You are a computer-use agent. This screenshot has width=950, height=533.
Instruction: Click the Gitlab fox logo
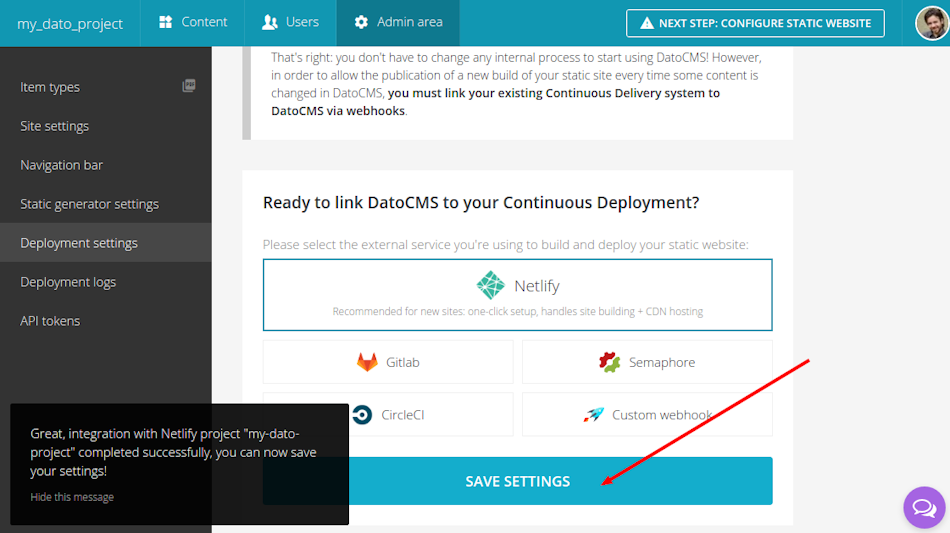tap(367, 362)
